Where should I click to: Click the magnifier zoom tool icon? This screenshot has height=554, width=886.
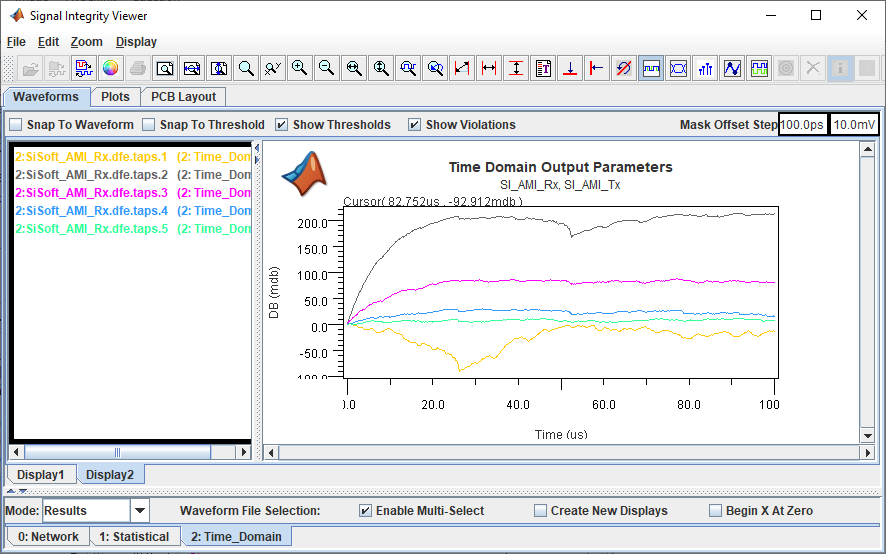[246, 69]
